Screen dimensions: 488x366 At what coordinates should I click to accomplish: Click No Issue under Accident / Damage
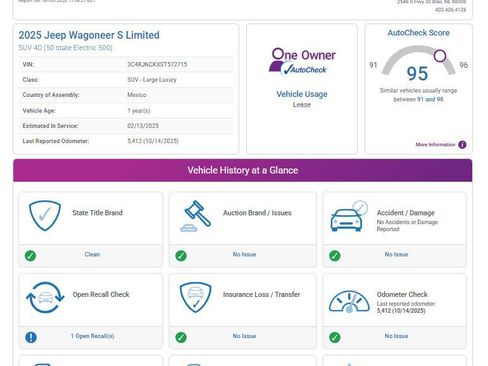(x=396, y=254)
